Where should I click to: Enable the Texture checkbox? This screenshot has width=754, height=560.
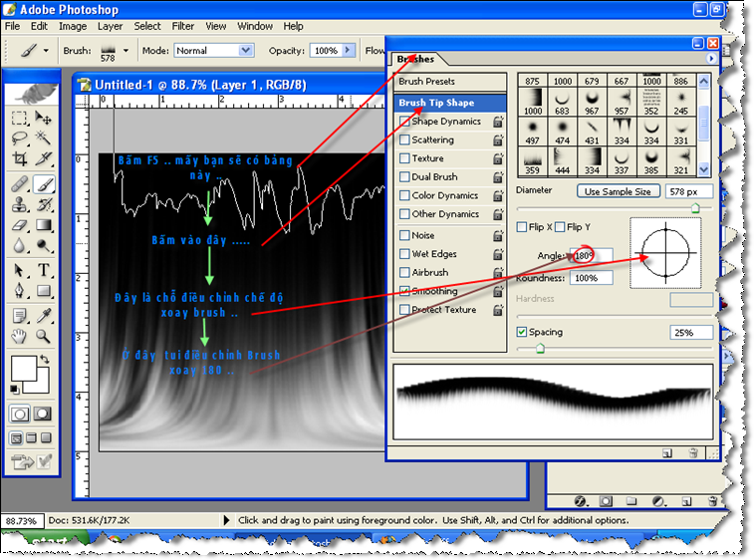(x=405, y=158)
